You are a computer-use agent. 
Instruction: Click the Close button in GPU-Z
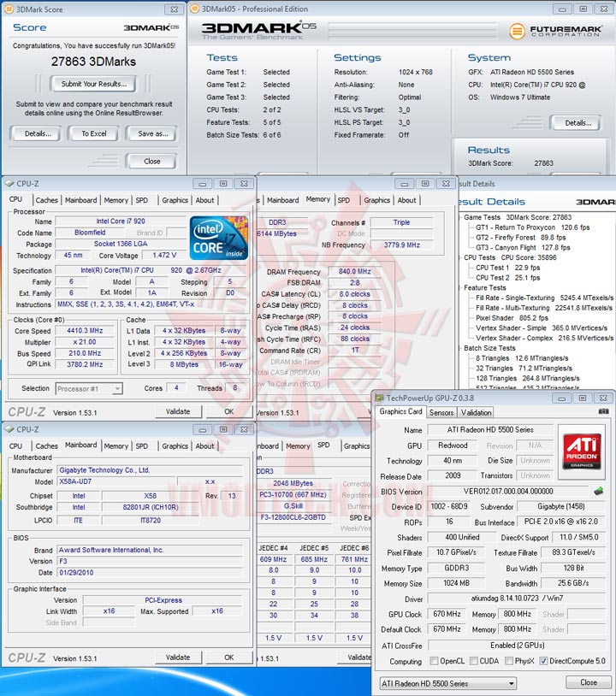pos(589,682)
